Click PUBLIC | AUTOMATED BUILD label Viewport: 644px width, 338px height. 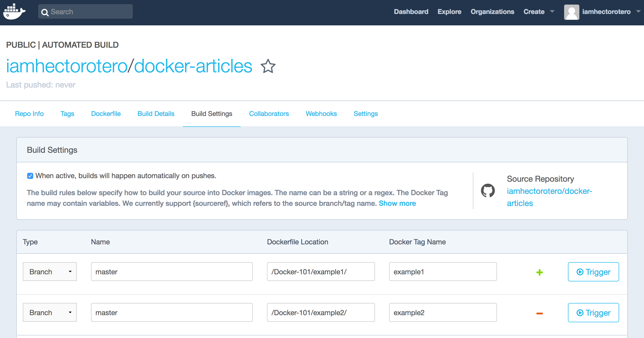pos(62,45)
